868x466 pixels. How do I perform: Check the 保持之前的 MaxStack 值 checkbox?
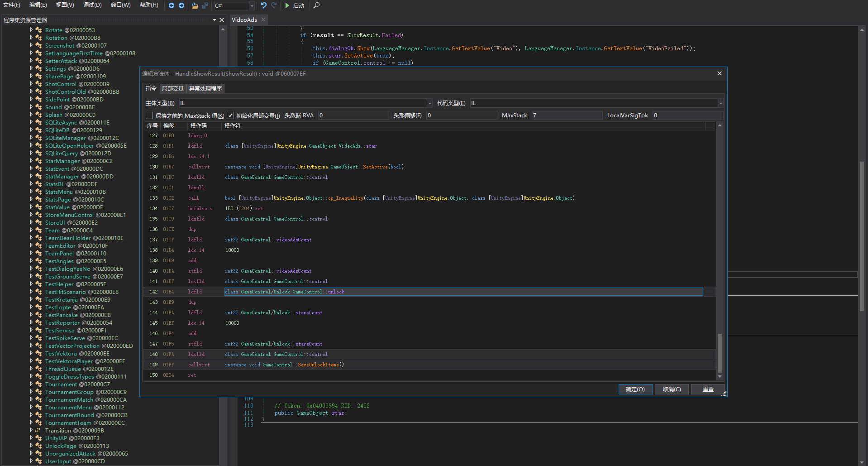(149, 115)
